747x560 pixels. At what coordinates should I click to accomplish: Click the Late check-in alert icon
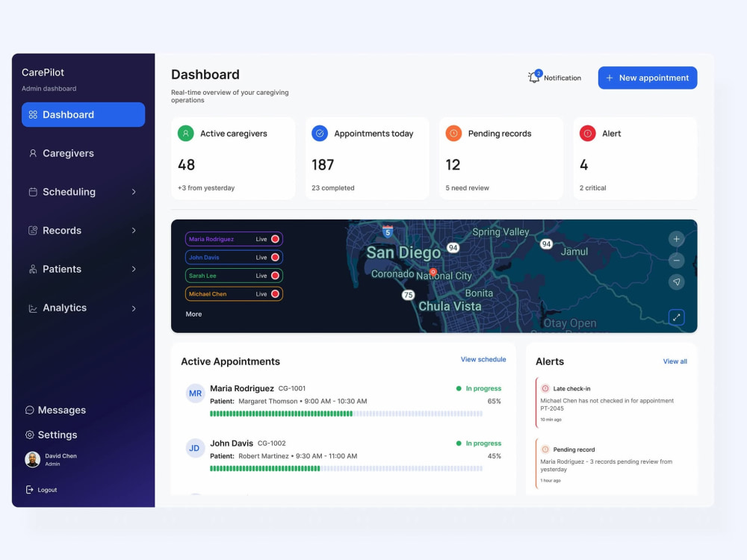545,388
